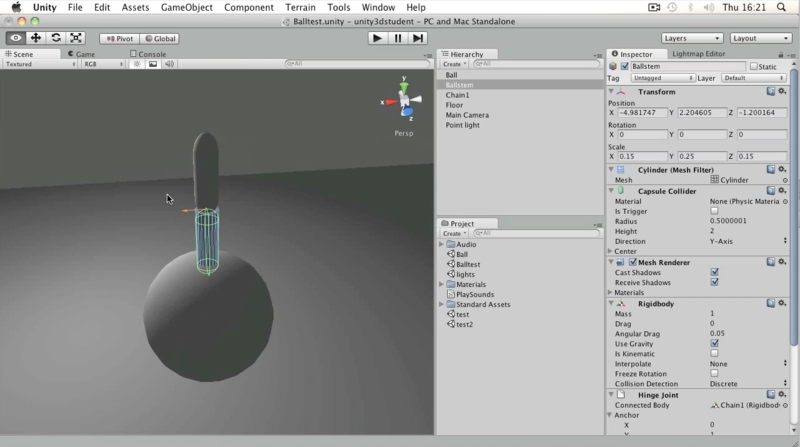Switch to the Lightmap Editor tab
800x447 pixels.
click(x=698, y=54)
